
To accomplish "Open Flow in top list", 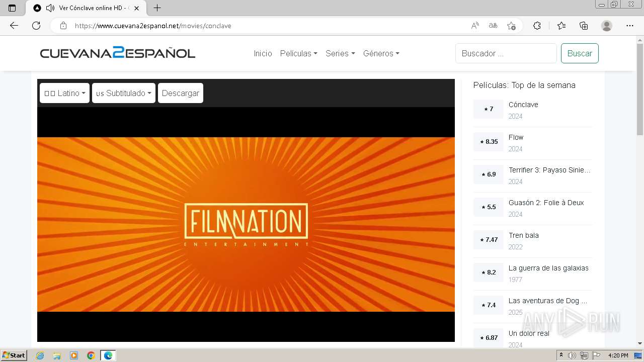I will point(516,137).
